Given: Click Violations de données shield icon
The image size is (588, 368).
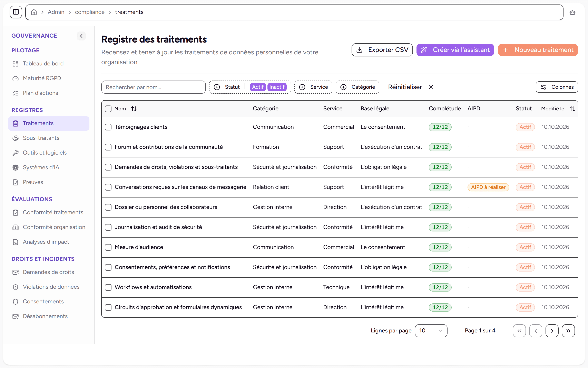Looking at the screenshot, I should [x=16, y=287].
